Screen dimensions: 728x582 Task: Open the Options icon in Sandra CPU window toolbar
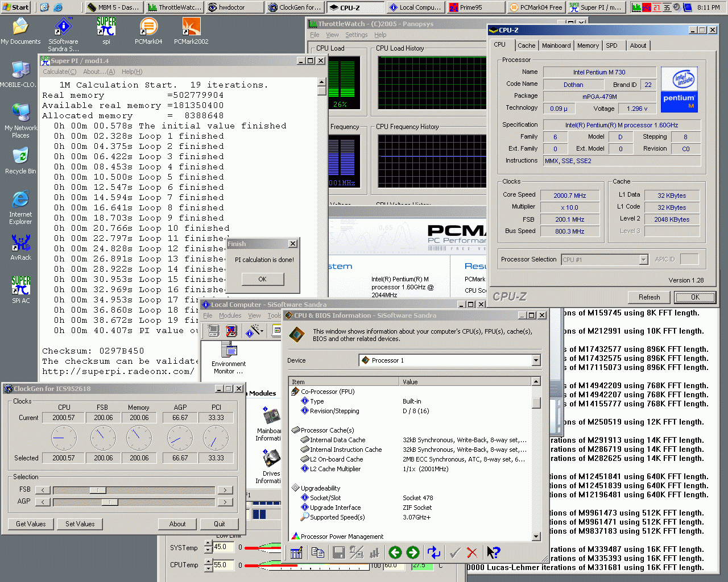coord(296,552)
